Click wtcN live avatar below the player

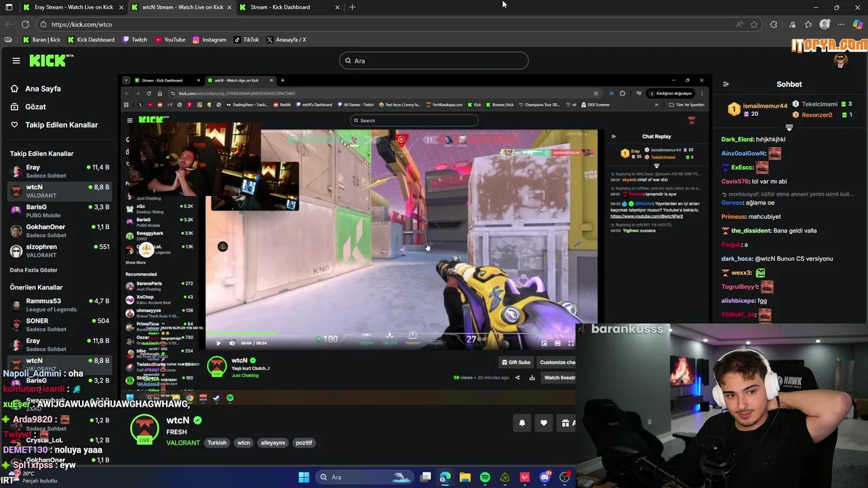click(144, 428)
